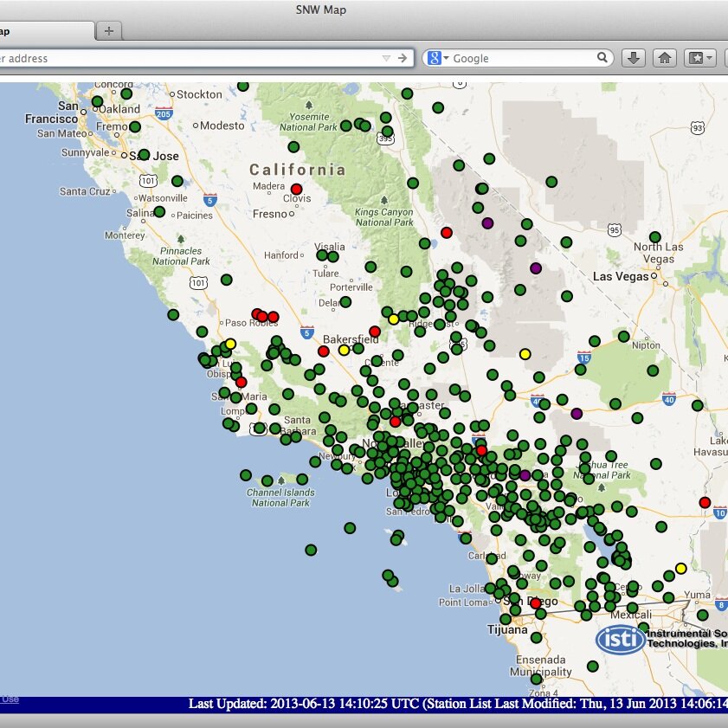Select the red station marker near Clovis
Image resolution: width=728 pixels, height=728 pixels.
(x=297, y=188)
